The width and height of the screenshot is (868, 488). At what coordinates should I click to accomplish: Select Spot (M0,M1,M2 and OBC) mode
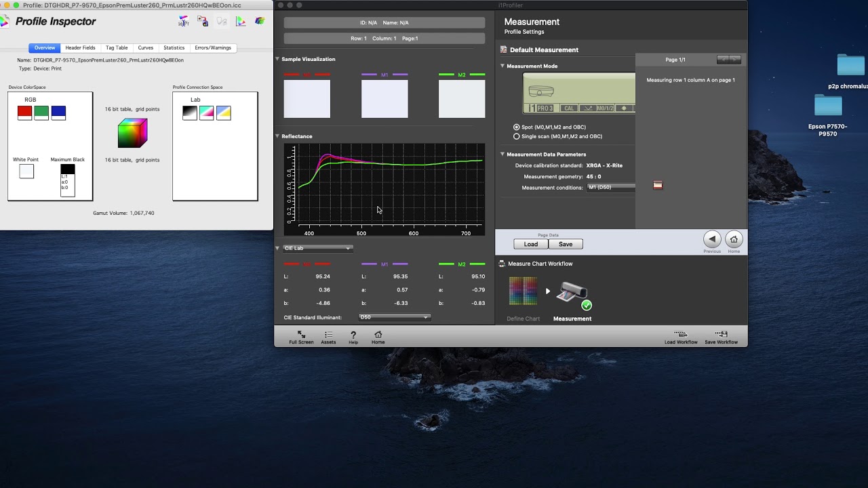click(517, 127)
